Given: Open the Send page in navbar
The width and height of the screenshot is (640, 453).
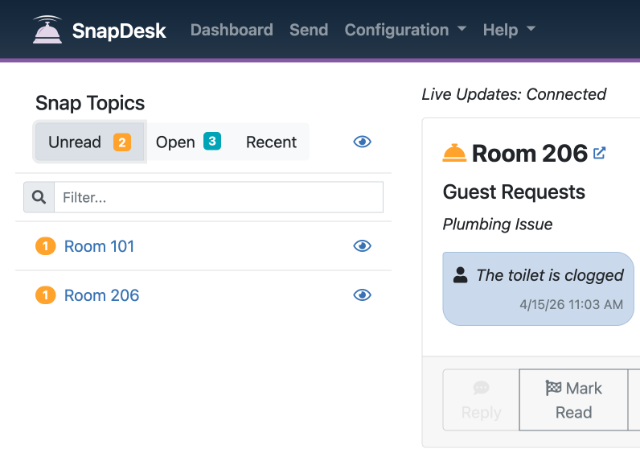Looking at the screenshot, I should [x=308, y=30].
